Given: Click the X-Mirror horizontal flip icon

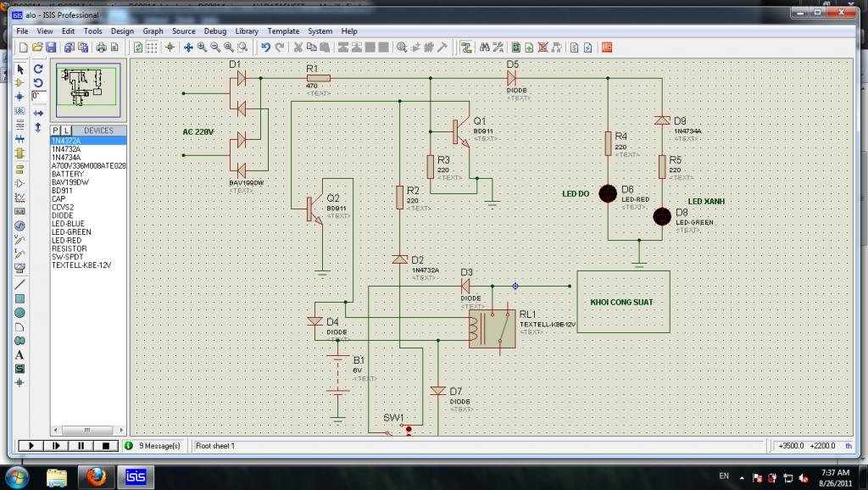Looking at the screenshot, I should coord(38,111).
